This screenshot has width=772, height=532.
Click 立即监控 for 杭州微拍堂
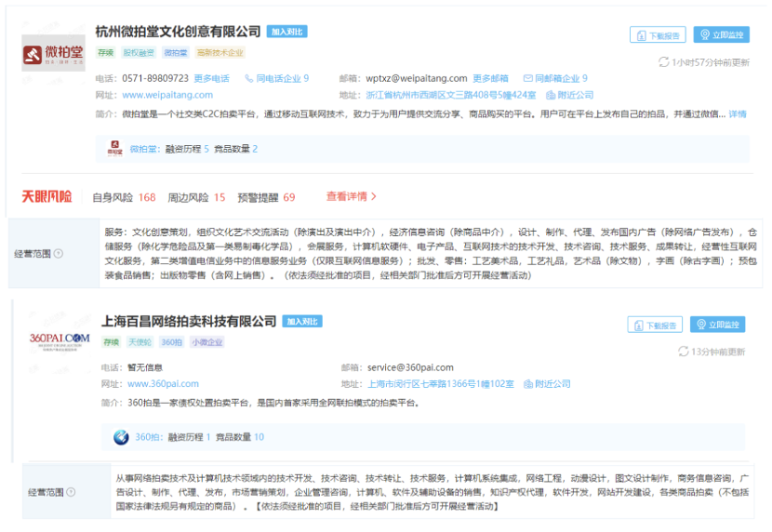pyautogui.click(x=721, y=34)
